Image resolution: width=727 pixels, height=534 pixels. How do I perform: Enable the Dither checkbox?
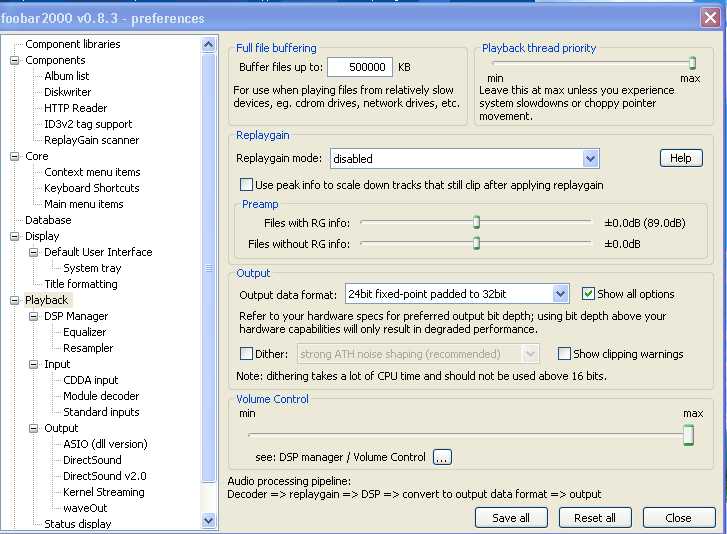[246, 354]
